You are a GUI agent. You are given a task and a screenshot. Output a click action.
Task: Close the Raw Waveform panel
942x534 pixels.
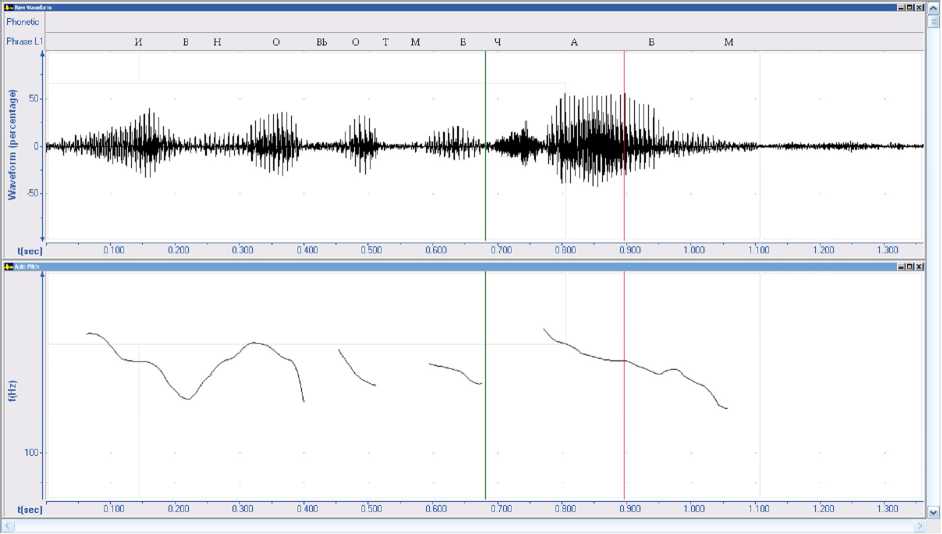click(x=919, y=6)
